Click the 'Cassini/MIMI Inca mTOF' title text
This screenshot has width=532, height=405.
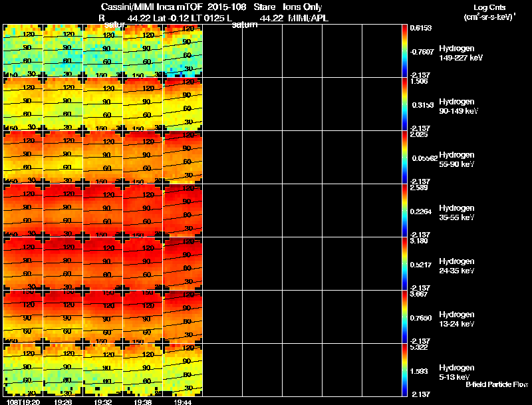[x=152, y=7]
